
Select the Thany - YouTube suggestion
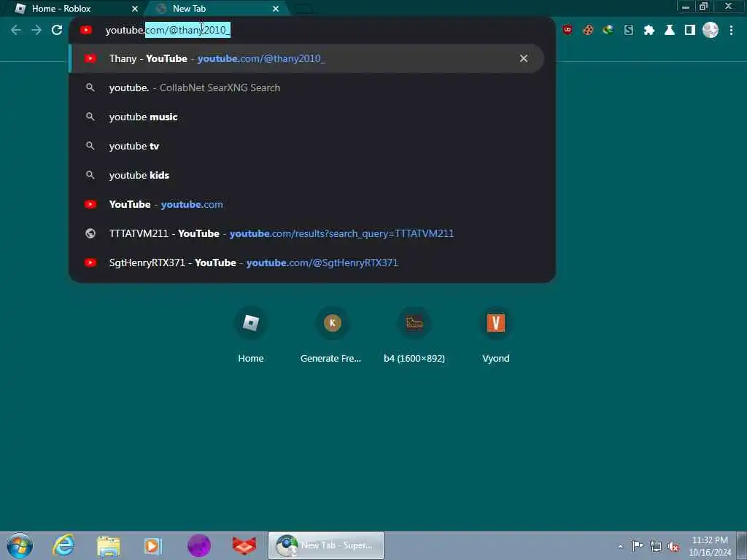point(306,58)
